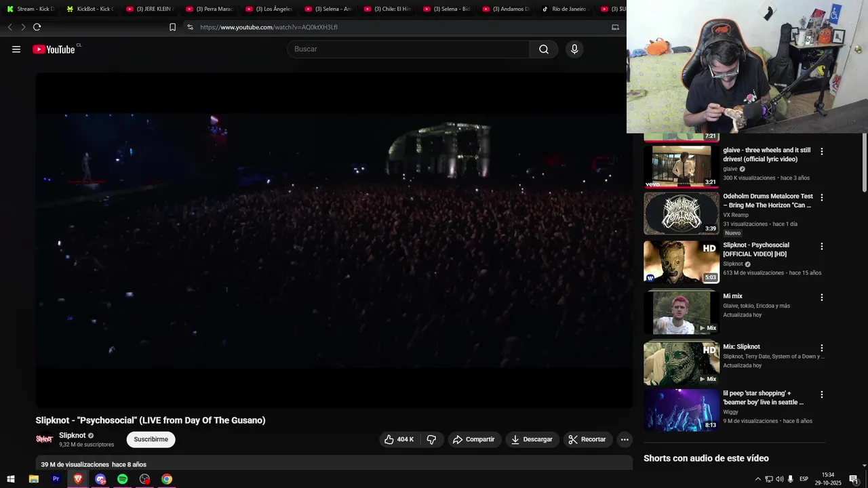Open the Slipknot channel name link
868x488 pixels.
point(73,436)
